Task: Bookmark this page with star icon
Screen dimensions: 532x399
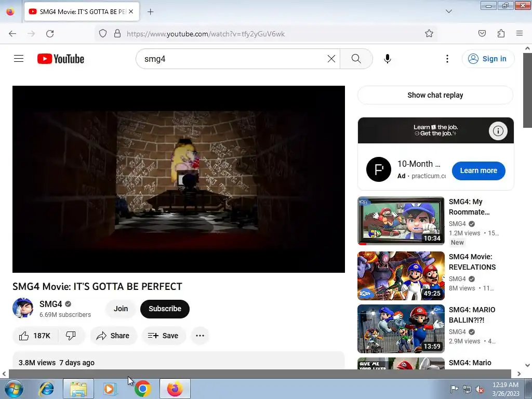Action: [429, 33]
